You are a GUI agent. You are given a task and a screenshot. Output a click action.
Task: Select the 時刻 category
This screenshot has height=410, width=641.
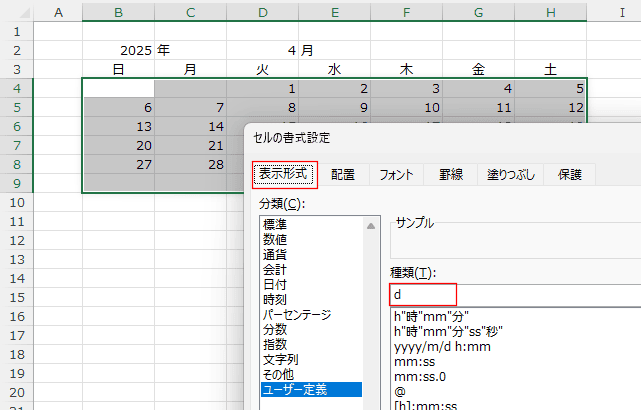pyautogui.click(x=275, y=299)
